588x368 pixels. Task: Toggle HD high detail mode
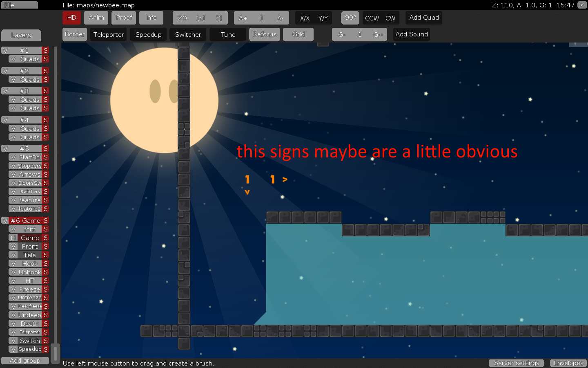tap(71, 18)
